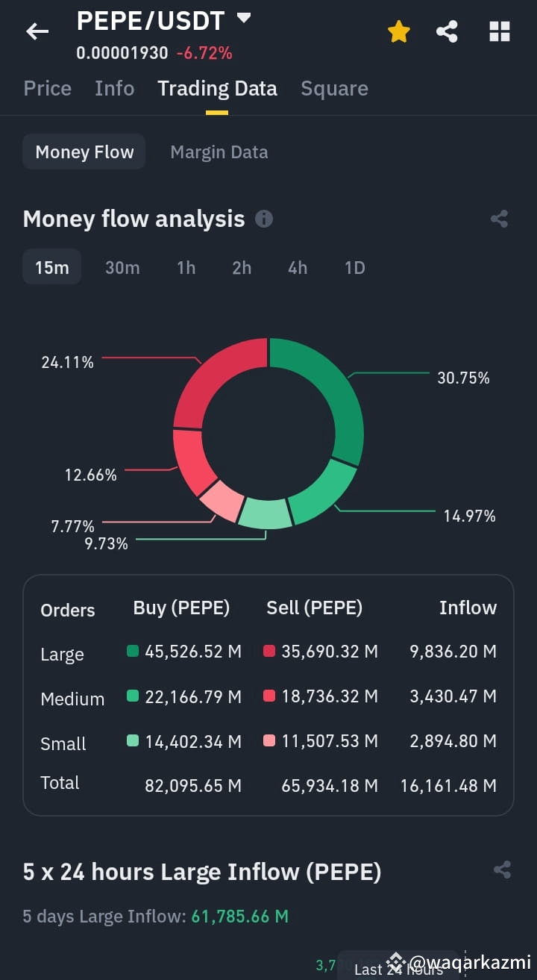Tap the 9.73% chart label
This screenshot has width=537, height=980.
pos(106,544)
